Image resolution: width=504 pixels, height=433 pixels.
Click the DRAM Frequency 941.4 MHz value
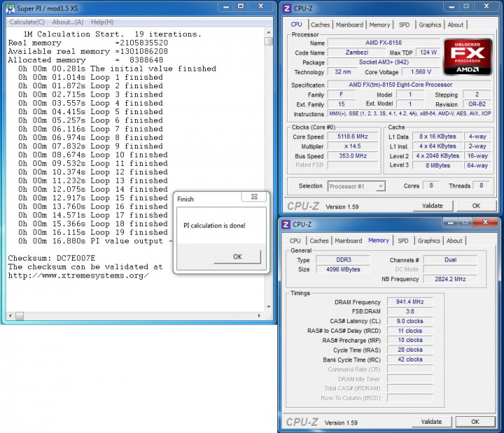click(x=409, y=302)
